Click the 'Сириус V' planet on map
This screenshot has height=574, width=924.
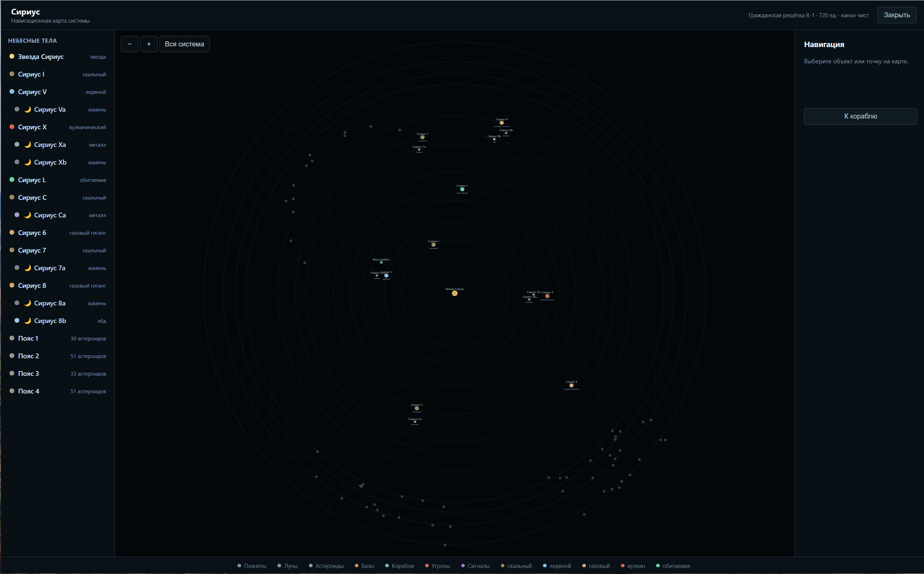[386, 275]
